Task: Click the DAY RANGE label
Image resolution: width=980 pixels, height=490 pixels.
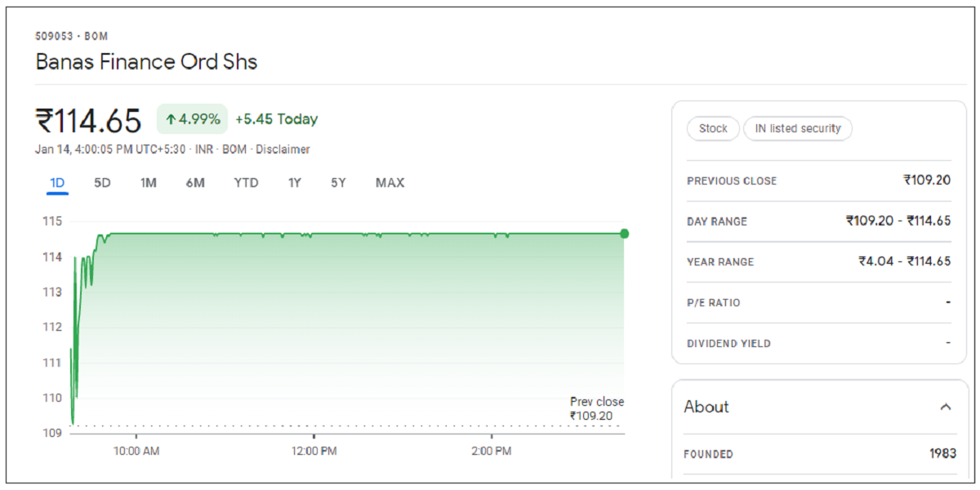Action: click(717, 221)
